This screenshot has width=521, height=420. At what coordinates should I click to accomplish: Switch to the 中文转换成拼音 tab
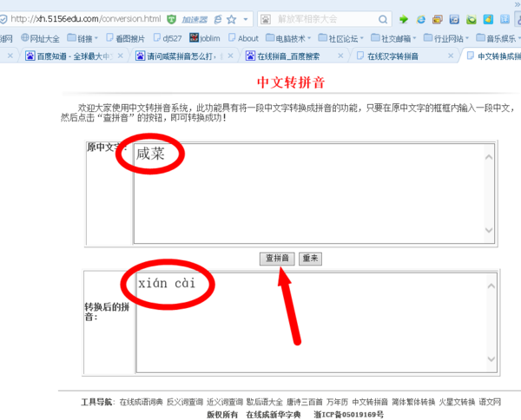[x=493, y=56]
